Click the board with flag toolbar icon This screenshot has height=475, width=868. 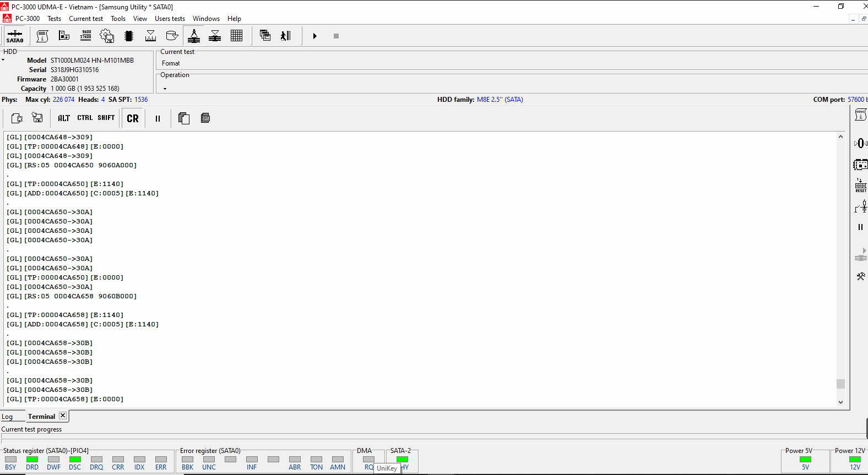64,36
